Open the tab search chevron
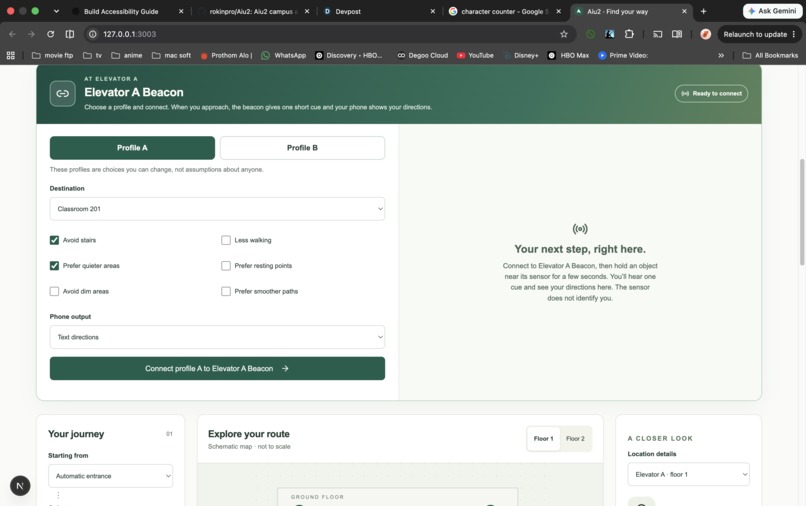 [x=56, y=11]
